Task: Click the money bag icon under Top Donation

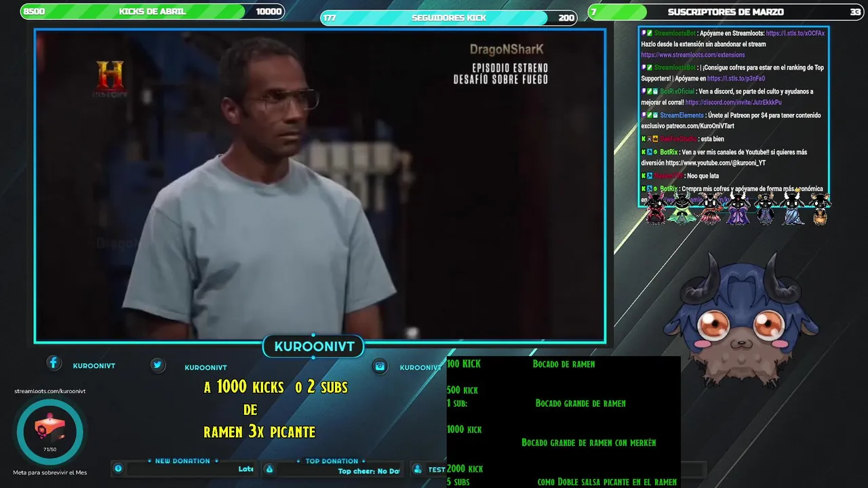Action: 269,469
